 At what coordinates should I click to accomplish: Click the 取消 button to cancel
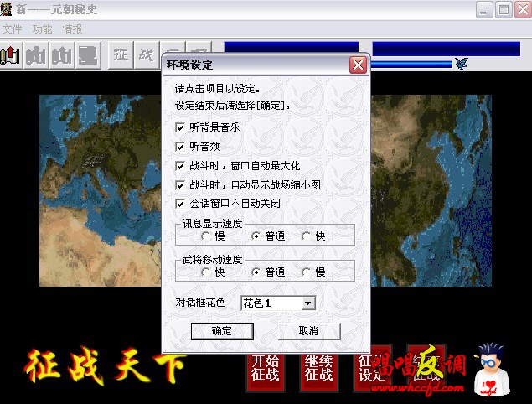pos(308,331)
